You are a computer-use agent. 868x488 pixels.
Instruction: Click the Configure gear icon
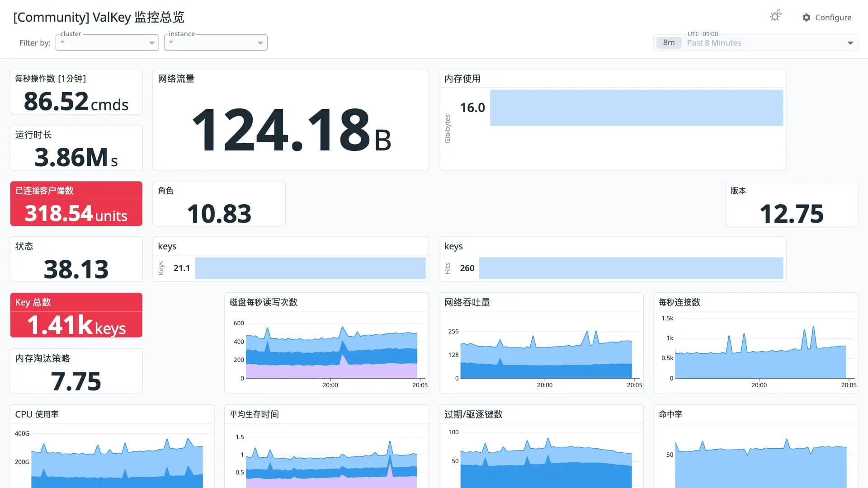(x=807, y=18)
